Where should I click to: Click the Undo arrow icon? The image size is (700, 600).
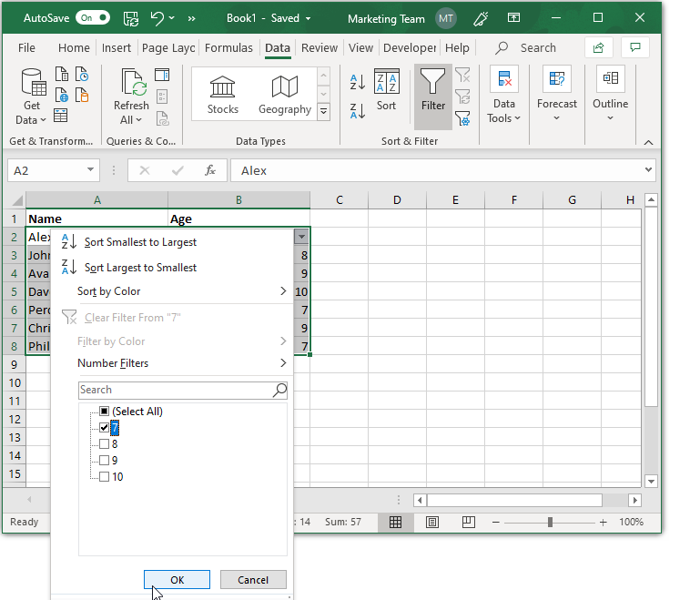pos(157,18)
